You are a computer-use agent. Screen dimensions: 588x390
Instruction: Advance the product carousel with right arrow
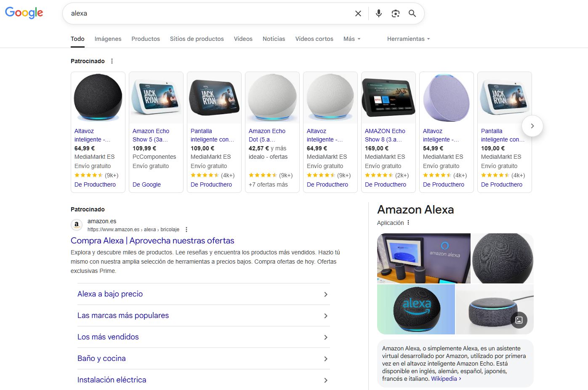tap(532, 126)
